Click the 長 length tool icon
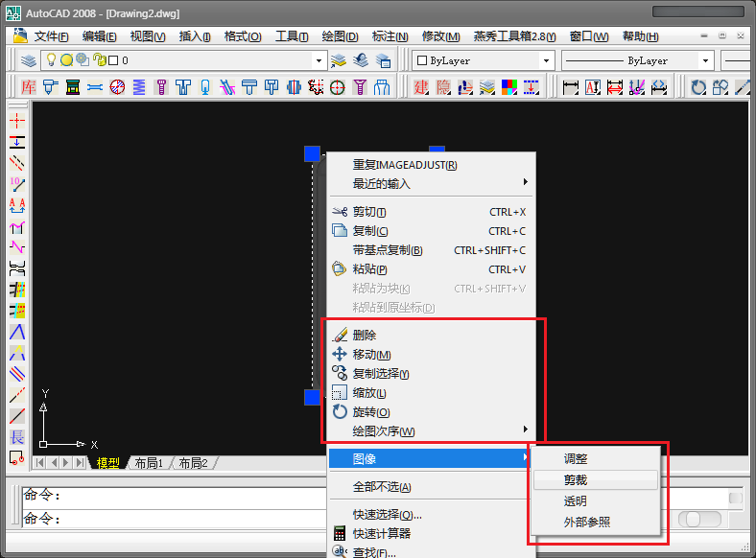Viewport: 756px width, 558px height. pyautogui.click(x=17, y=437)
